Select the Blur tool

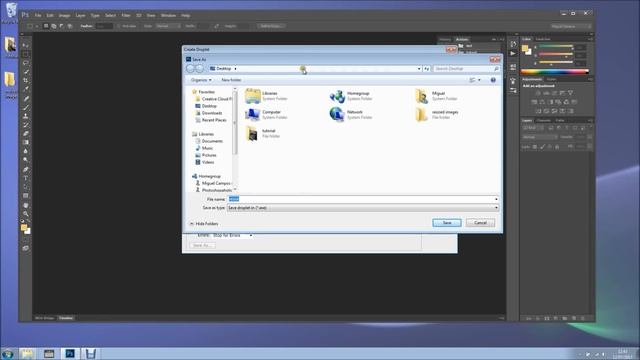click(26, 151)
